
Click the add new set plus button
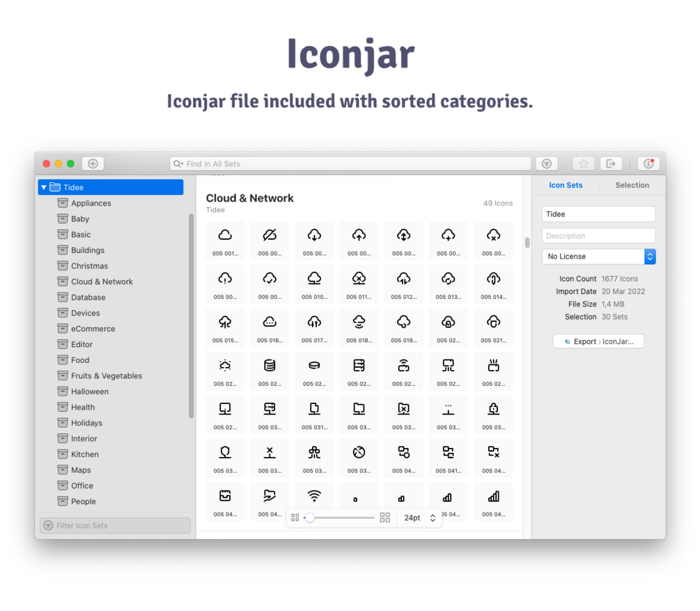point(93,164)
